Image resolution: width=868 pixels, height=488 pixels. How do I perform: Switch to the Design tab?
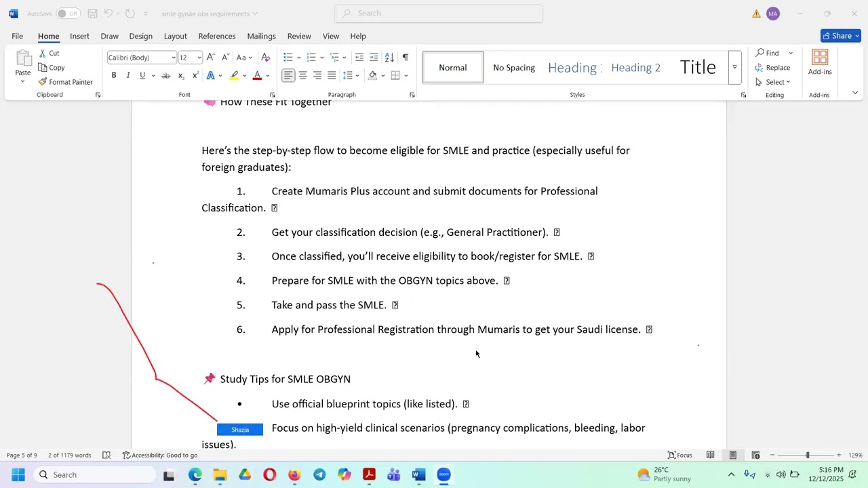pos(140,36)
